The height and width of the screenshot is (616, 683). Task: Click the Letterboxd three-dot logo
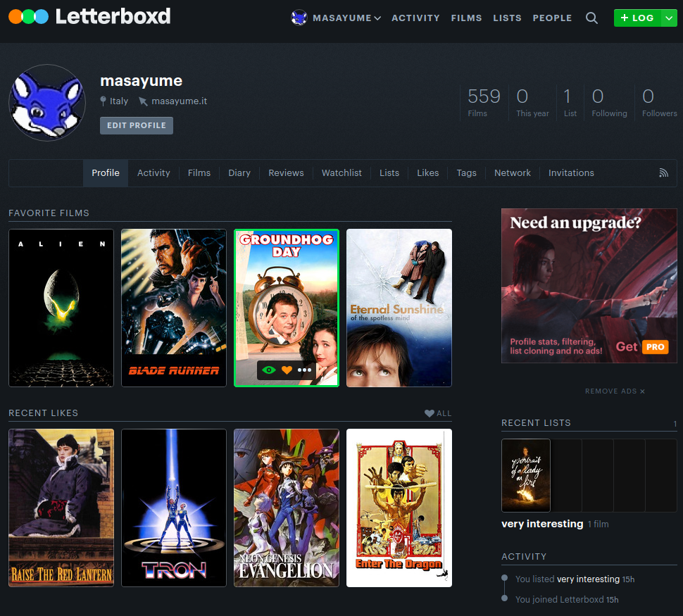coord(28,17)
